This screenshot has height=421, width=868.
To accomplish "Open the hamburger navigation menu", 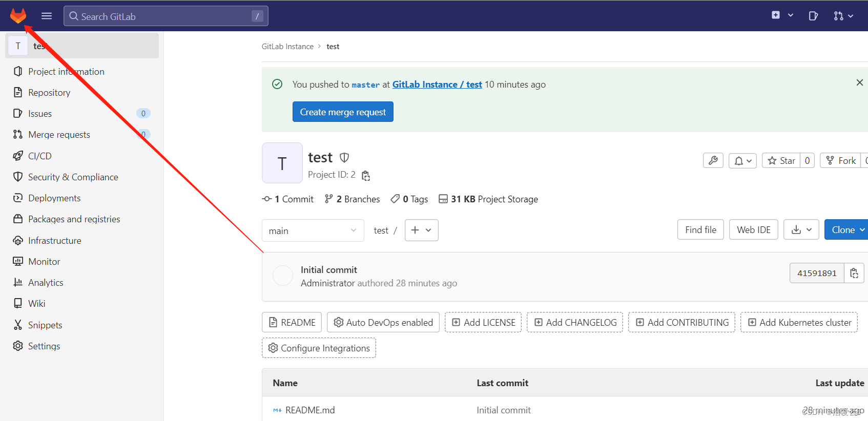I will click(47, 16).
